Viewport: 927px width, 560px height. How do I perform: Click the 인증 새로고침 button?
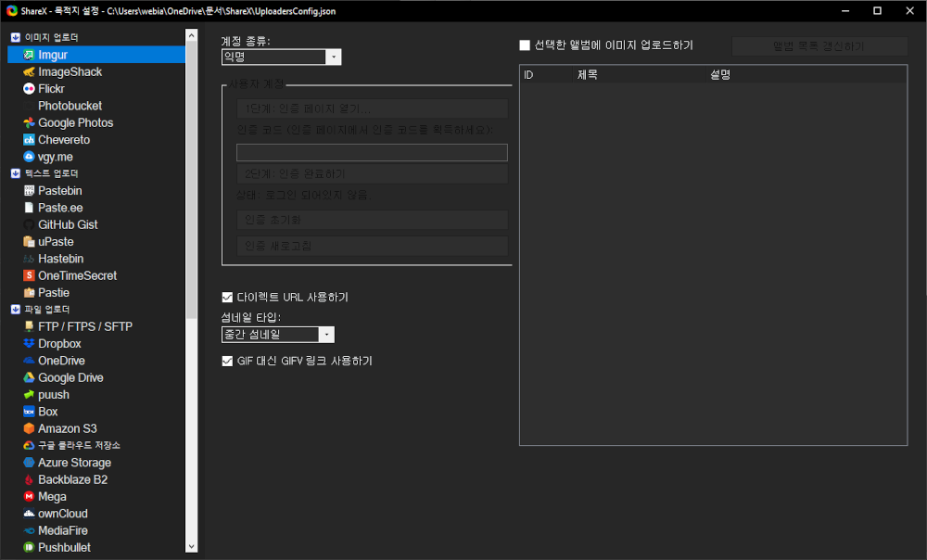[x=373, y=246]
